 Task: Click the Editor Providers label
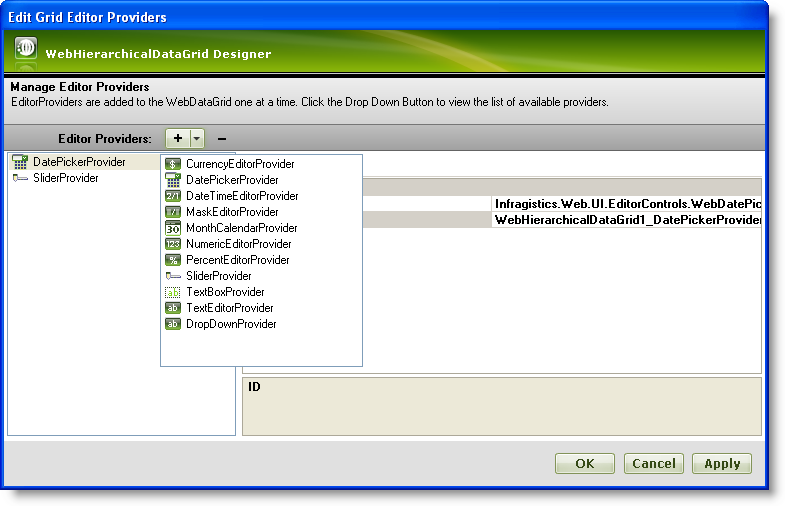(105, 139)
